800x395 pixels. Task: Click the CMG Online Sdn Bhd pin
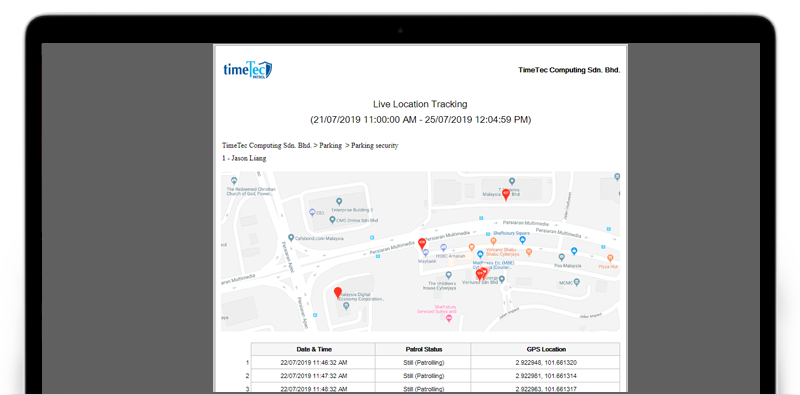pos(332,220)
